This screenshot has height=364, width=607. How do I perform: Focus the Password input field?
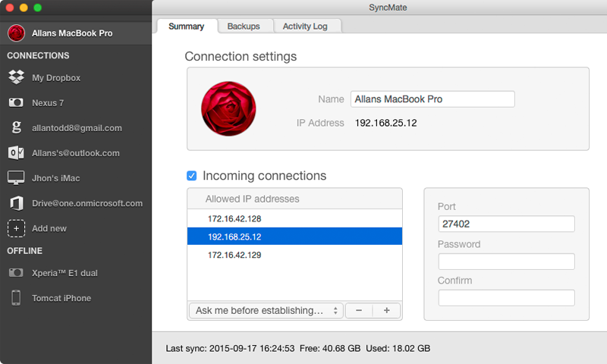(506, 262)
